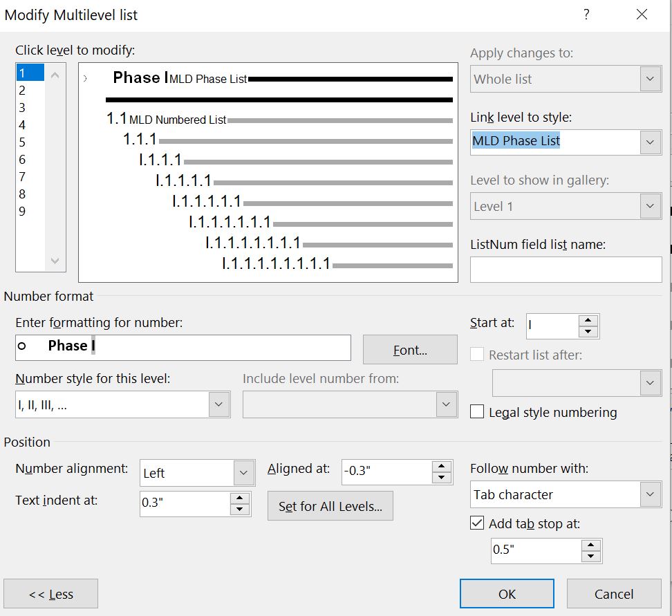Select level 3 in the level list
This screenshot has width=672, height=616.
tap(30, 108)
